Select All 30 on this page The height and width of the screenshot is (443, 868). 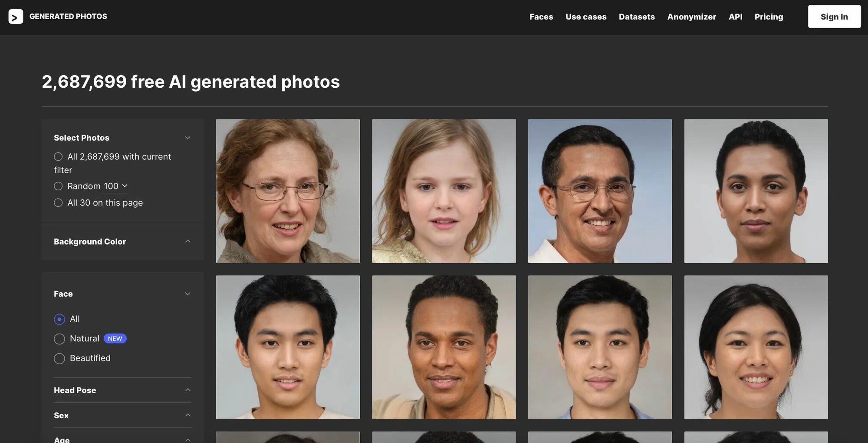[x=58, y=202]
